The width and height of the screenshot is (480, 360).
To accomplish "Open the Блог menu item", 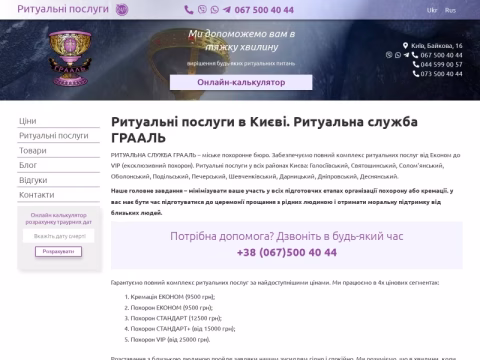I will (x=58, y=165).
